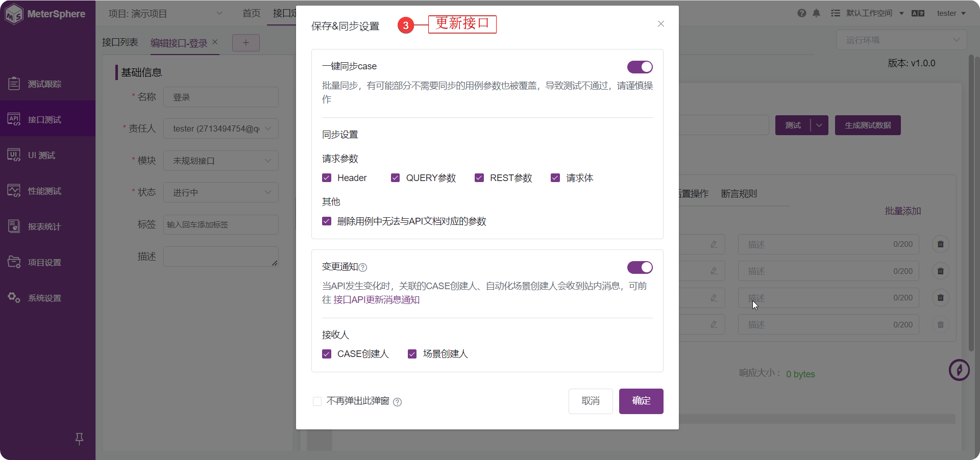The height and width of the screenshot is (460, 980).
Task: Open the 项目 演示项目 dropdown
Action: pos(165,14)
